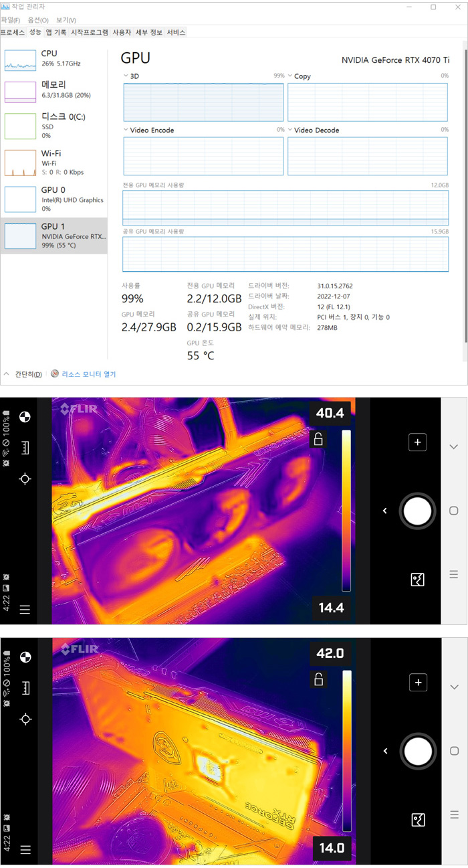Tap the shutter button in the 42.0 FLIR view
The width and height of the screenshot is (468, 868).
click(418, 752)
